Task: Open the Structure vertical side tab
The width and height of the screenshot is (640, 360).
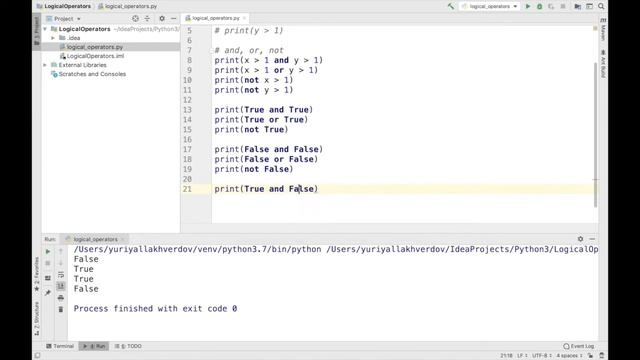Action: tap(37, 319)
